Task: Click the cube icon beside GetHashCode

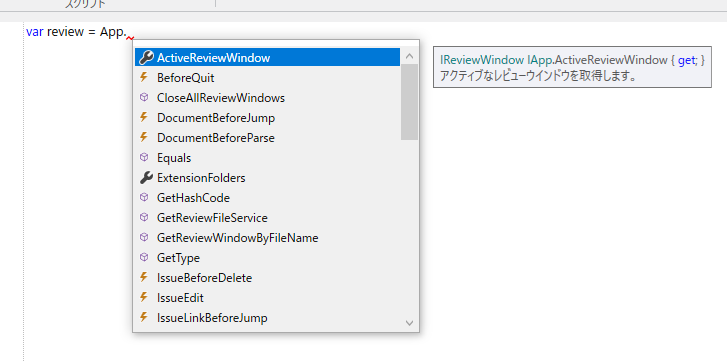Action: [x=144, y=197]
